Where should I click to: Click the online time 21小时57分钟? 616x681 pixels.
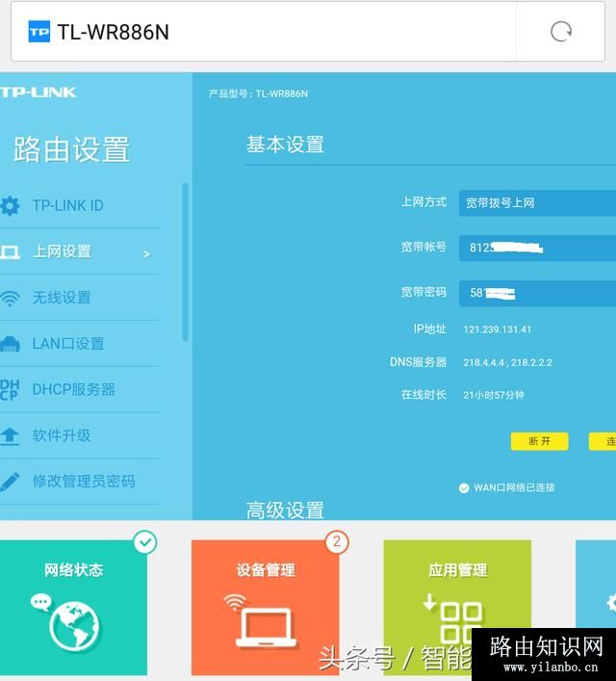coord(494,395)
